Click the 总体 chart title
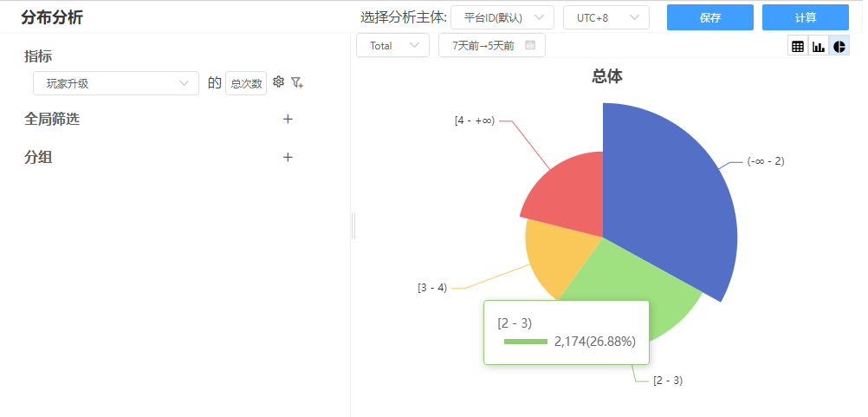Image resolution: width=868 pixels, height=417 pixels. click(x=606, y=76)
